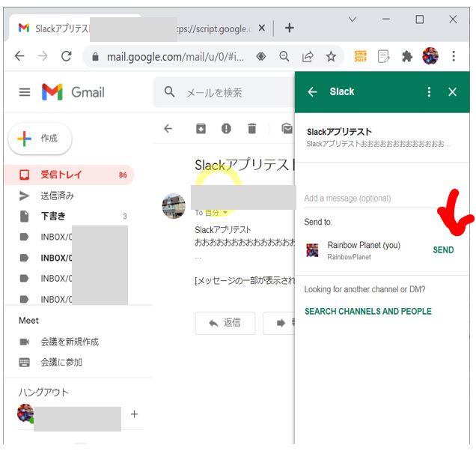Click the Hangouts profile avatar
Viewport: 476px width, 454px height.
25,414
